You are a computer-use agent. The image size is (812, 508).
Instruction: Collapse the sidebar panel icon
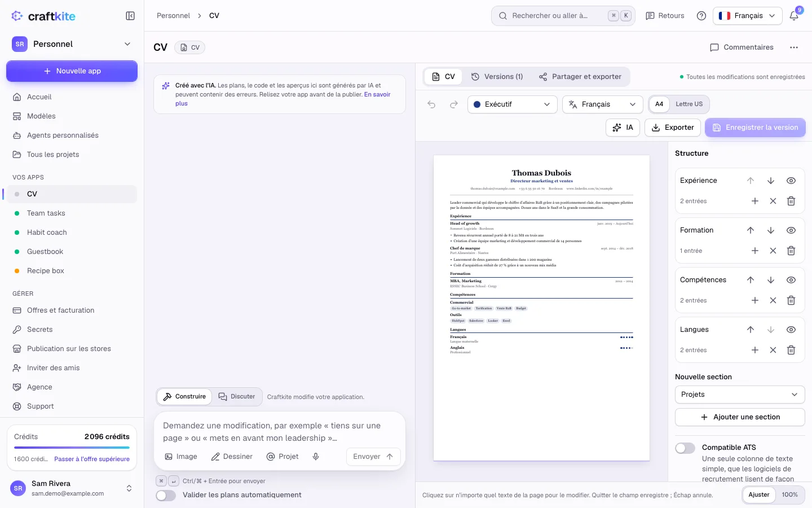[130, 16]
